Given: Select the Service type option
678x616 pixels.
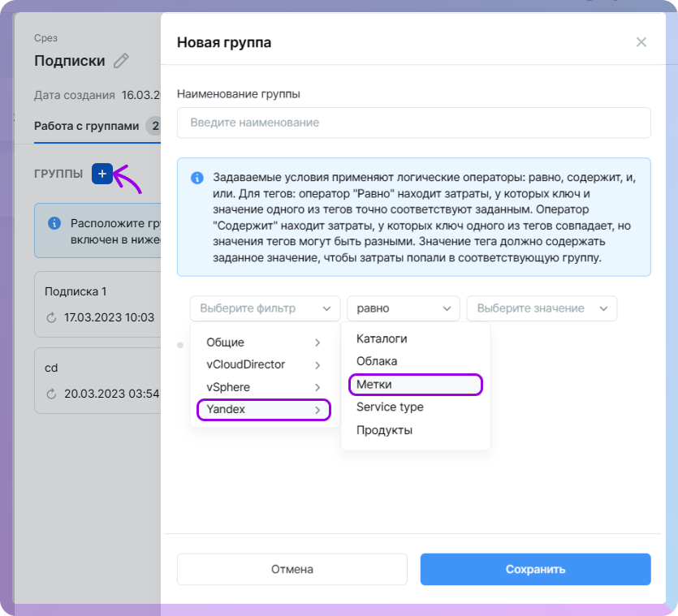Looking at the screenshot, I should click(x=390, y=407).
